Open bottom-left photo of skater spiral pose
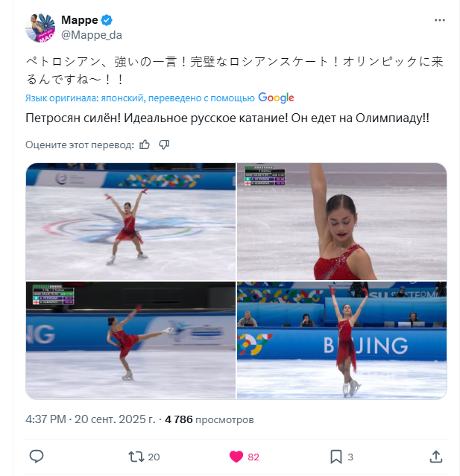The height and width of the screenshot is (476, 460). 130,340
